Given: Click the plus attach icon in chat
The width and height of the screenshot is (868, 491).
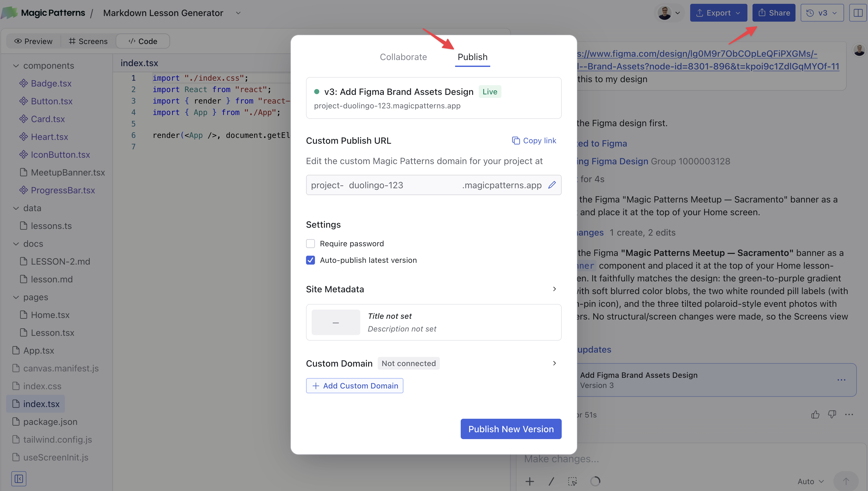Looking at the screenshot, I should click(x=529, y=481).
